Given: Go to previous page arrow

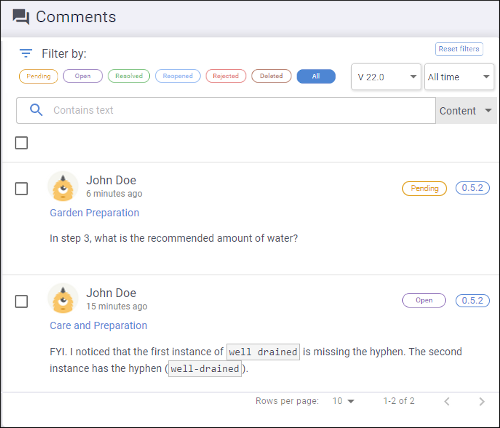Looking at the screenshot, I should (x=447, y=401).
